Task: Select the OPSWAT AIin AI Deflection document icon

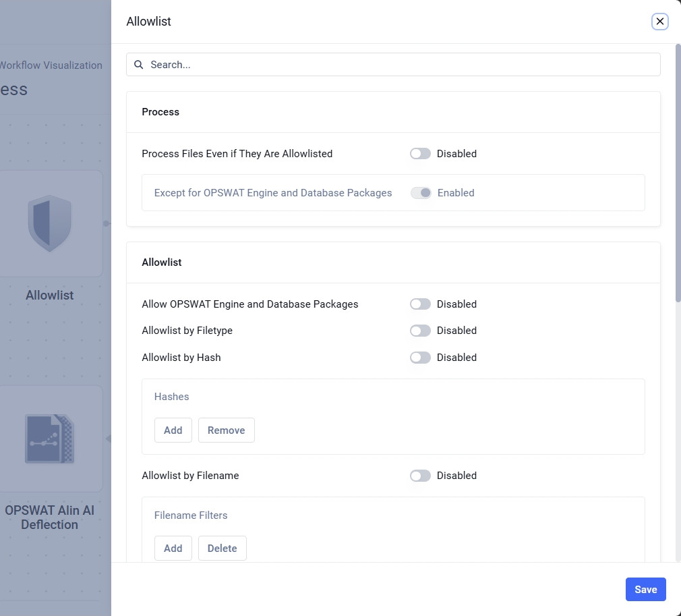Action: point(49,439)
